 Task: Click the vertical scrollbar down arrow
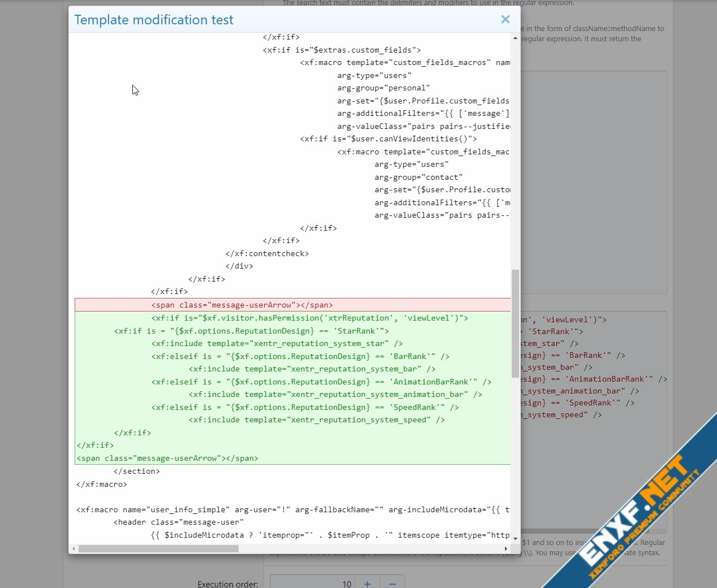pos(515,539)
